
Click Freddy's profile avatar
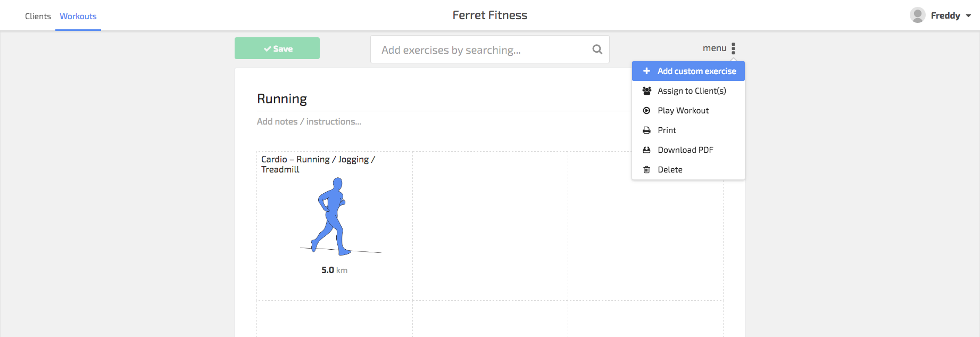(917, 15)
